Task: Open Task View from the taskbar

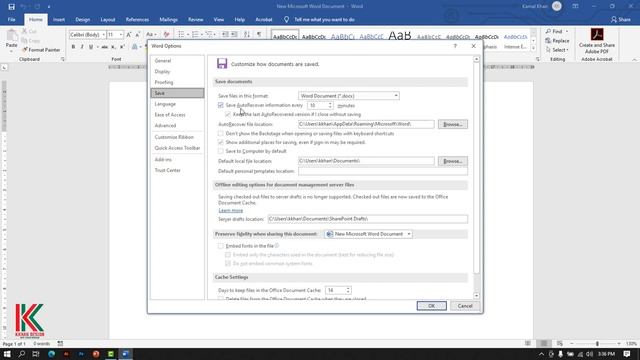Action: [x=36, y=354]
